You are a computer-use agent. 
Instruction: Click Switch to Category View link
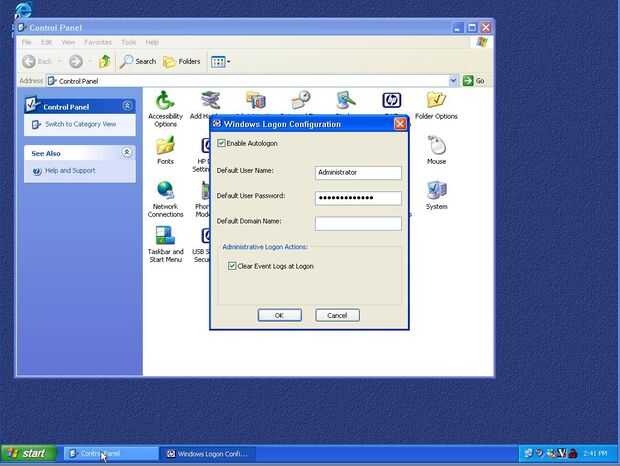(80, 125)
